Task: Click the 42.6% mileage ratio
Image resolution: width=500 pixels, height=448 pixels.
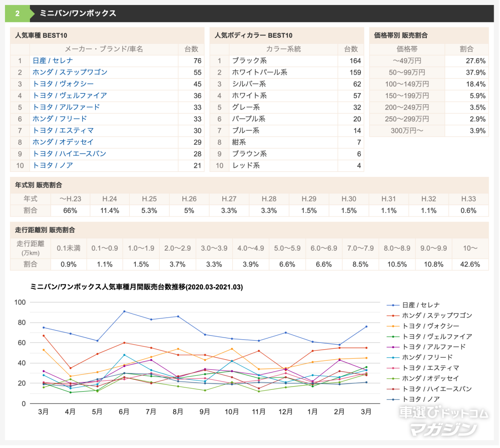Action: point(470,264)
